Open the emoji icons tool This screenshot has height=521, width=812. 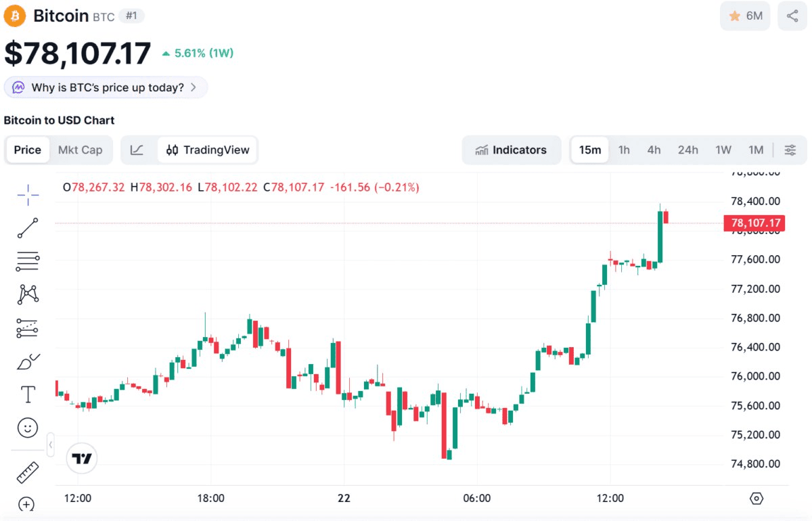(28, 427)
